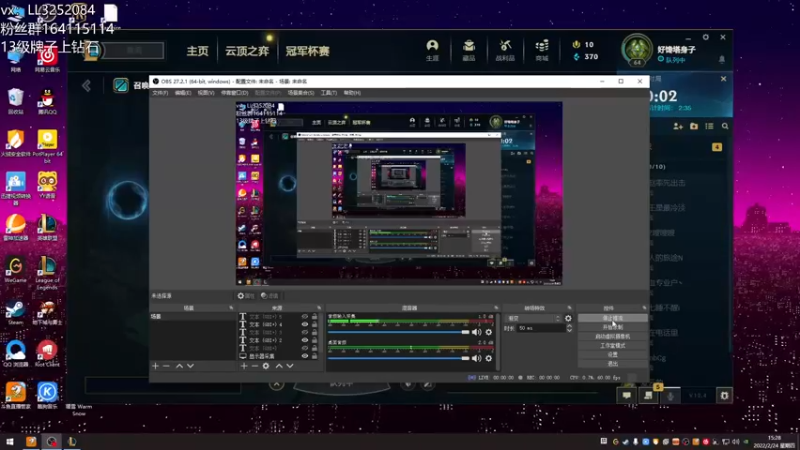Mute the 桌面音频 mixer channel
The width and height of the screenshot is (800, 450).
(x=477, y=358)
